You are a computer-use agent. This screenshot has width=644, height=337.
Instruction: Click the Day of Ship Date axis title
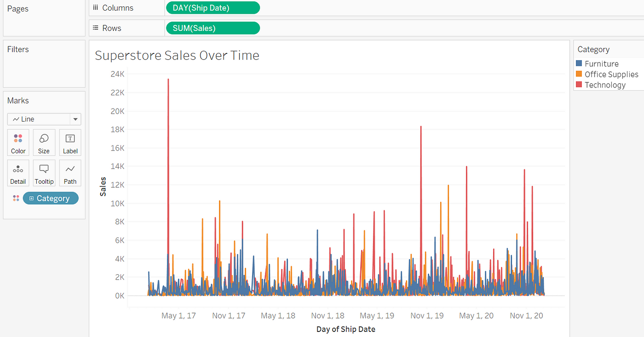(346, 329)
